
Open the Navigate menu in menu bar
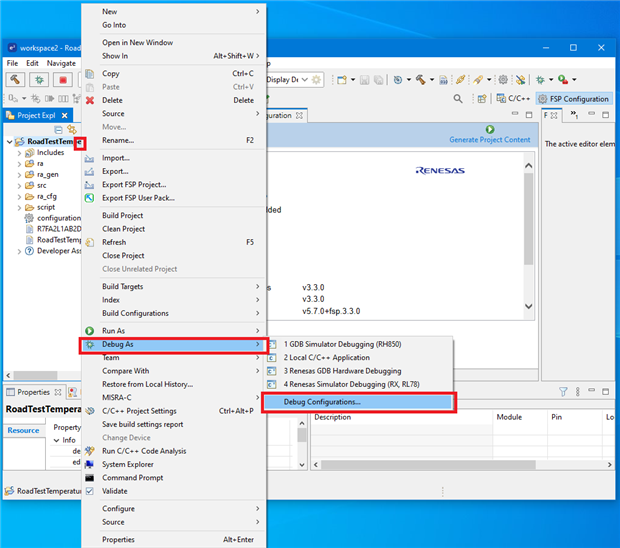61,63
